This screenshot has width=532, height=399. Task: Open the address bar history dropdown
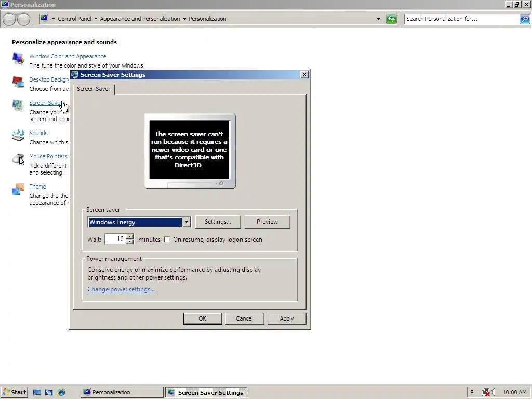pyautogui.click(x=378, y=19)
